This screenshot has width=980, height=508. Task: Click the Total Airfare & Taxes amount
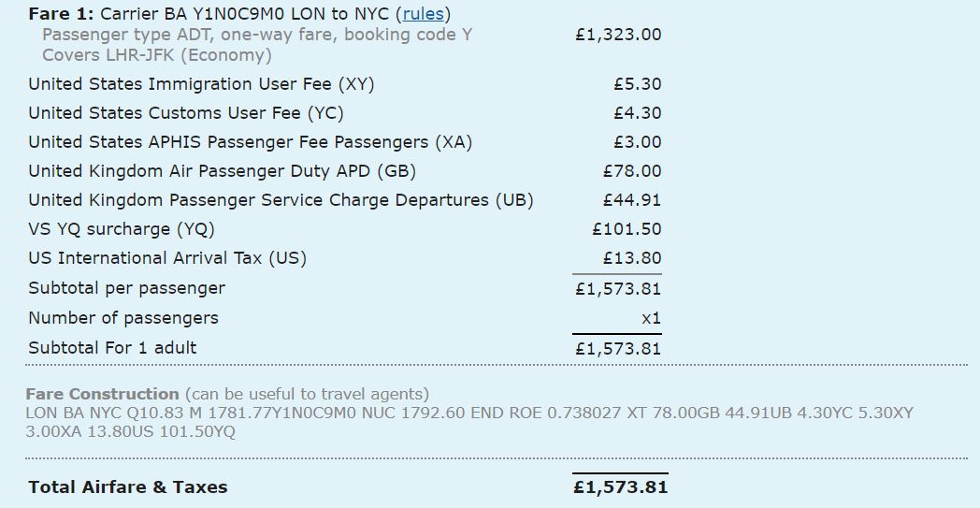click(x=620, y=487)
